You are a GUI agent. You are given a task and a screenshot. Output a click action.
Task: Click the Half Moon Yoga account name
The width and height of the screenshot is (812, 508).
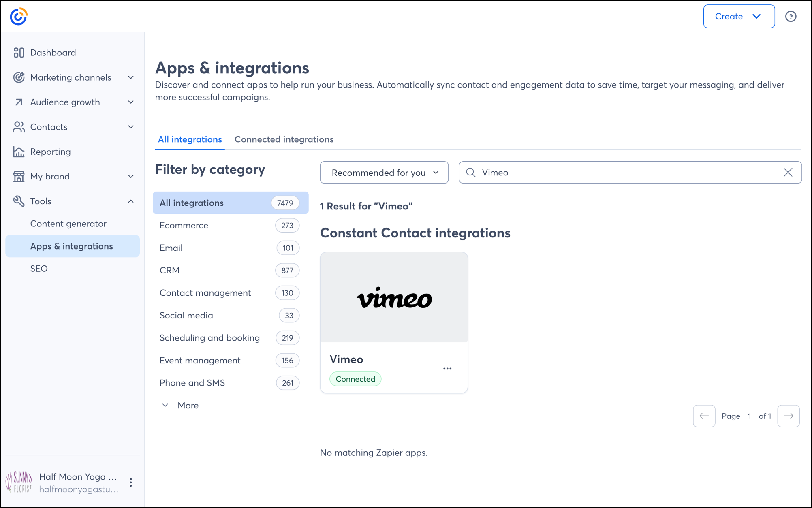[78, 477]
